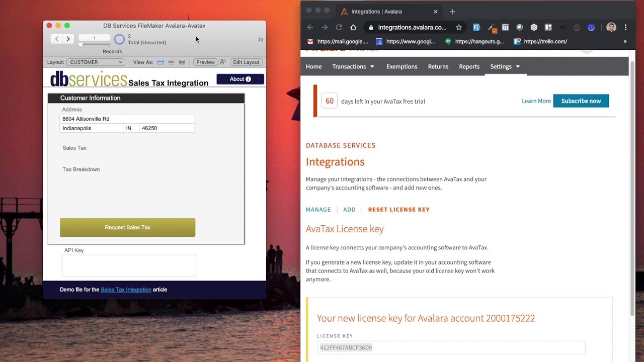
Task: Click RESET LICENSE KEY link
Action: pyautogui.click(x=398, y=210)
